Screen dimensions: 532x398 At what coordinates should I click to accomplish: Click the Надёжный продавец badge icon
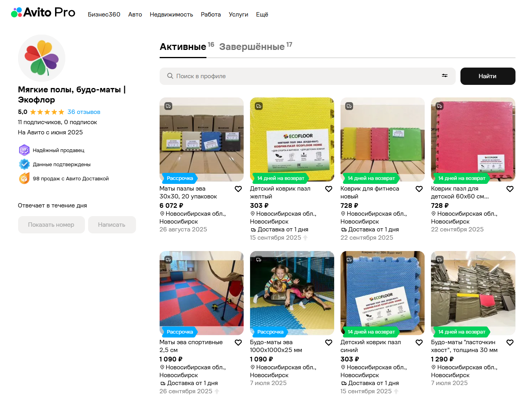click(x=24, y=150)
